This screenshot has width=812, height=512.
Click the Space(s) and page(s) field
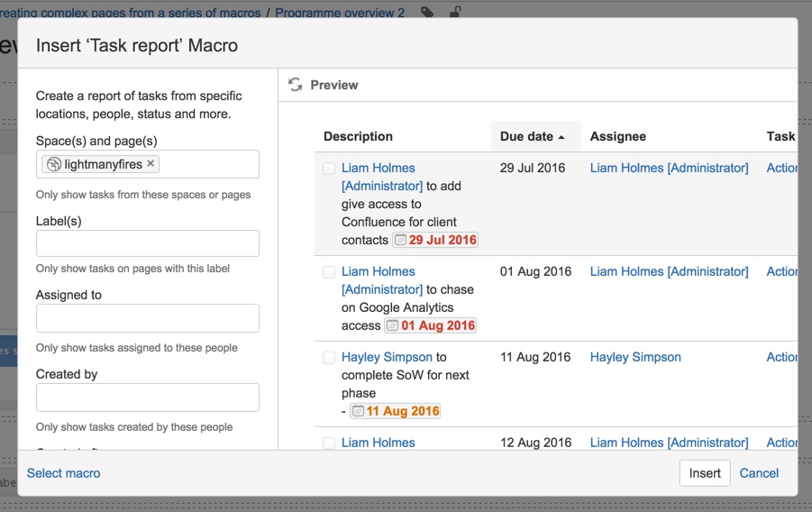point(148,164)
